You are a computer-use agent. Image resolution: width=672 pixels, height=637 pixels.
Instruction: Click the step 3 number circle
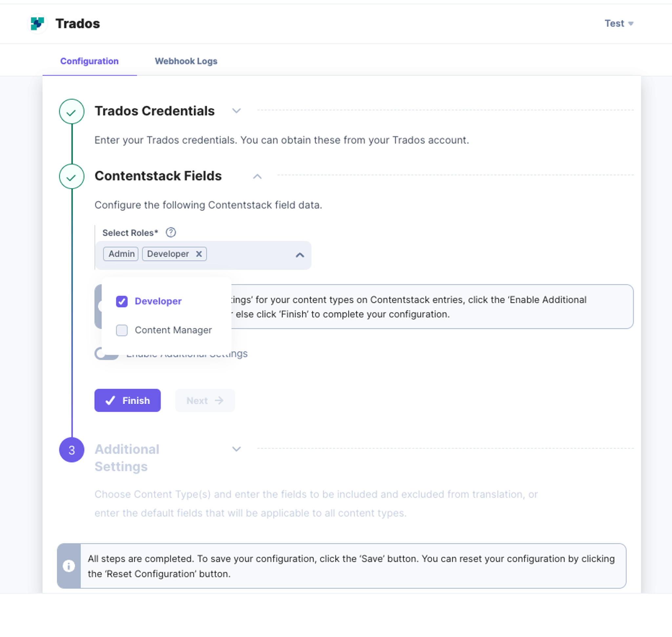click(72, 450)
